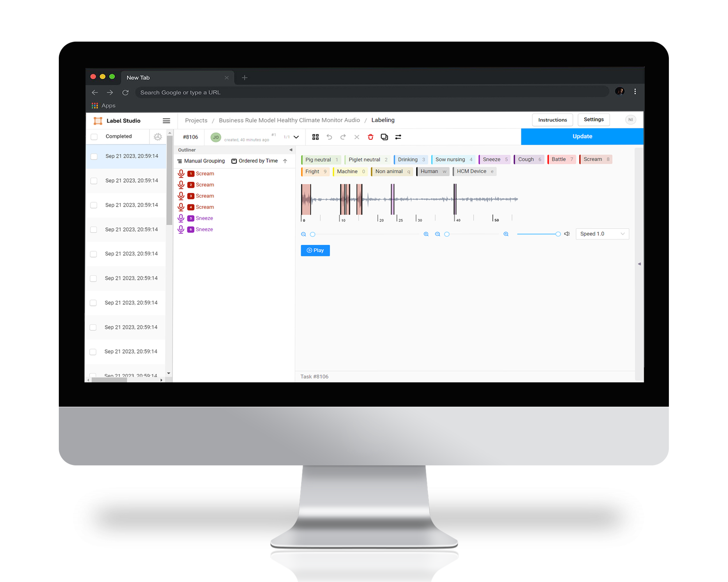The width and height of the screenshot is (728, 582).
Task: Expand the Outliner panel
Action: tap(291, 150)
